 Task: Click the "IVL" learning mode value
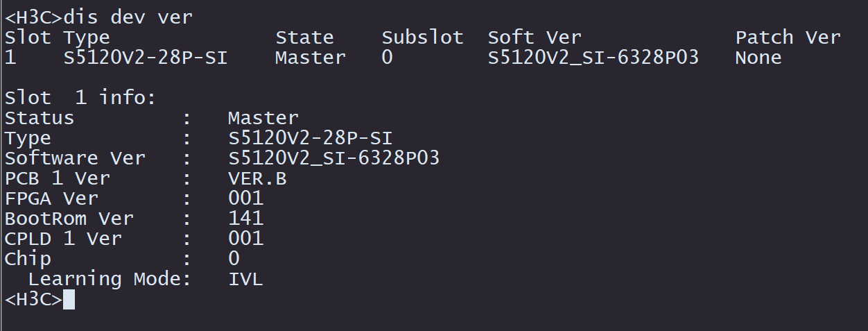pyautogui.click(x=246, y=279)
